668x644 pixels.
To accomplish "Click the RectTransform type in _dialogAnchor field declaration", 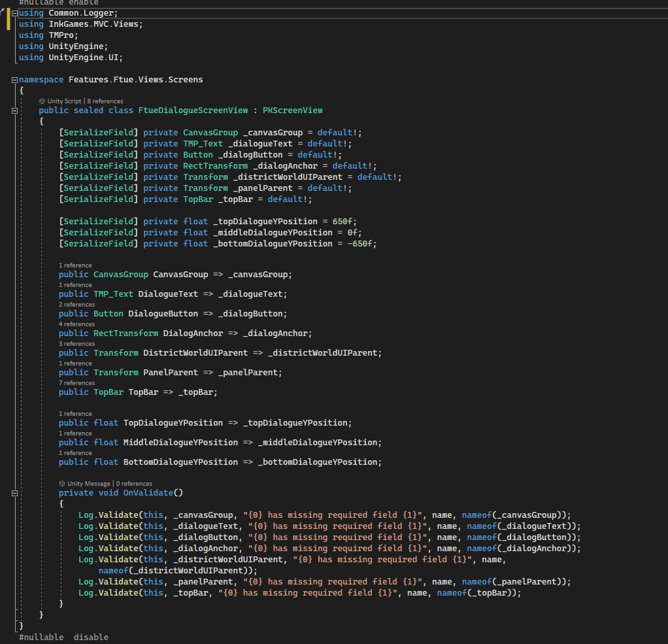I will coord(215,166).
